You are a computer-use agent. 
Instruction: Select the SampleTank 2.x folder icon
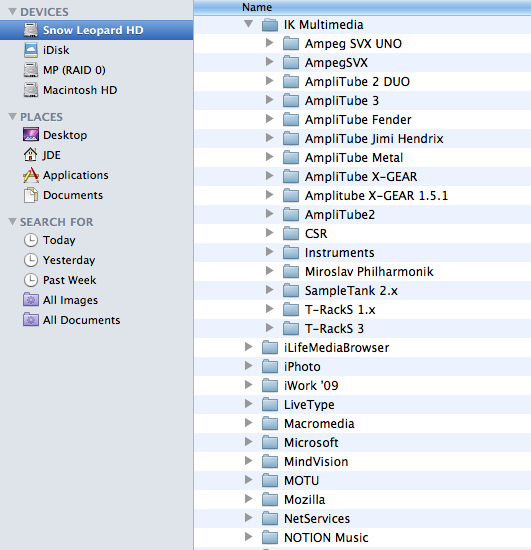coord(291,290)
